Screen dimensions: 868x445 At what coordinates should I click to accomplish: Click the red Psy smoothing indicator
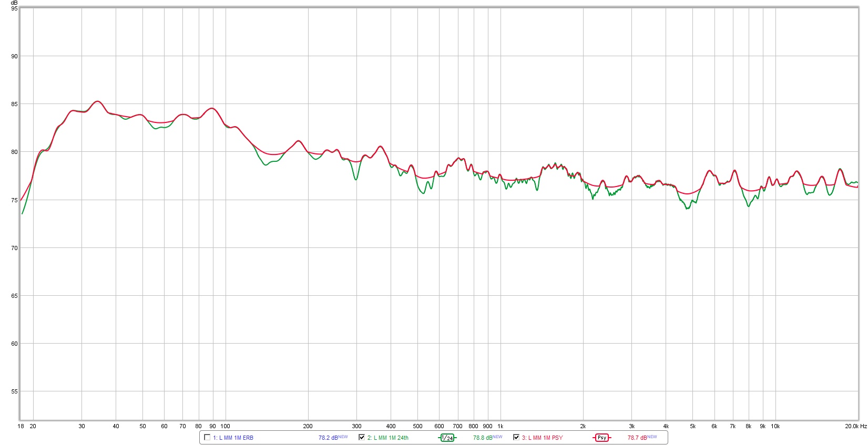pos(602,438)
